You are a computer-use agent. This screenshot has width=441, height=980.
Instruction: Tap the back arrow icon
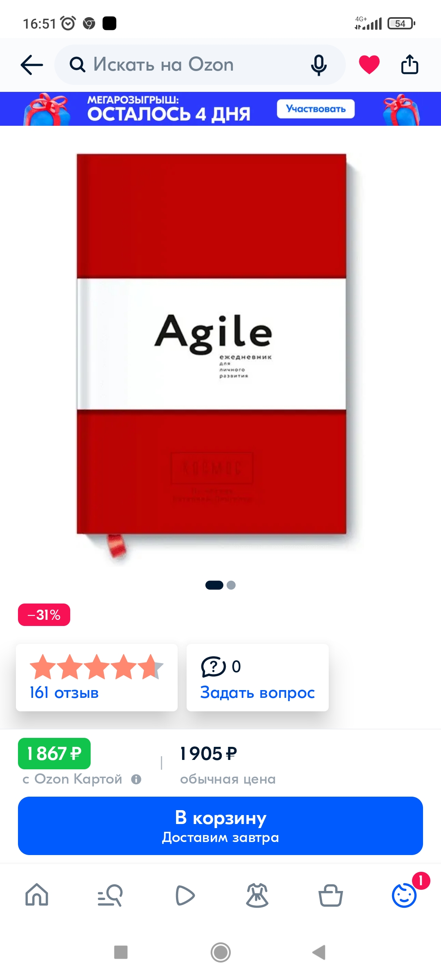pyautogui.click(x=32, y=65)
